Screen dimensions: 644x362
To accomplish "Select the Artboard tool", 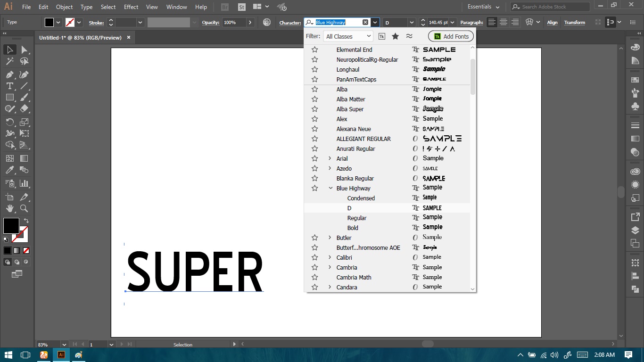I will [x=9, y=197].
